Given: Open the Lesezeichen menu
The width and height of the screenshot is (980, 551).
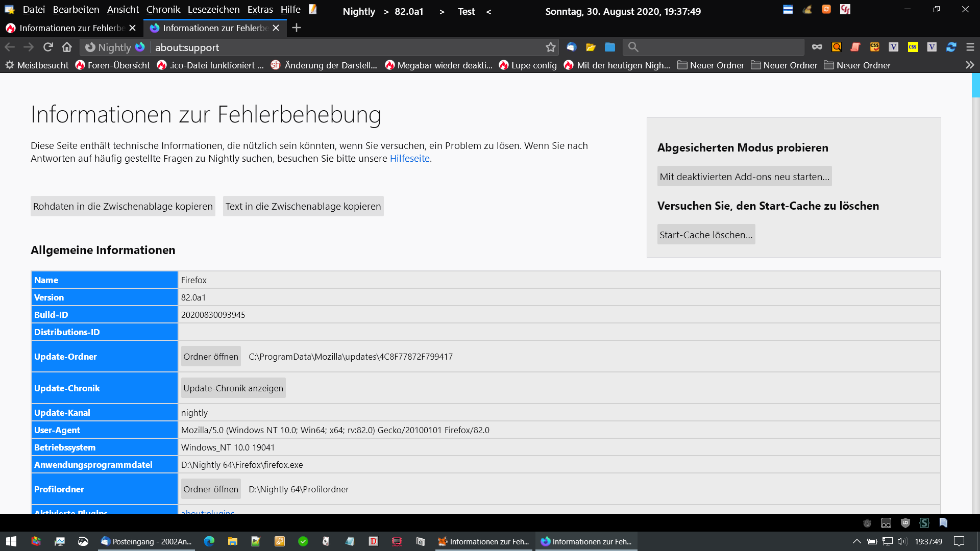Looking at the screenshot, I should (x=213, y=9).
